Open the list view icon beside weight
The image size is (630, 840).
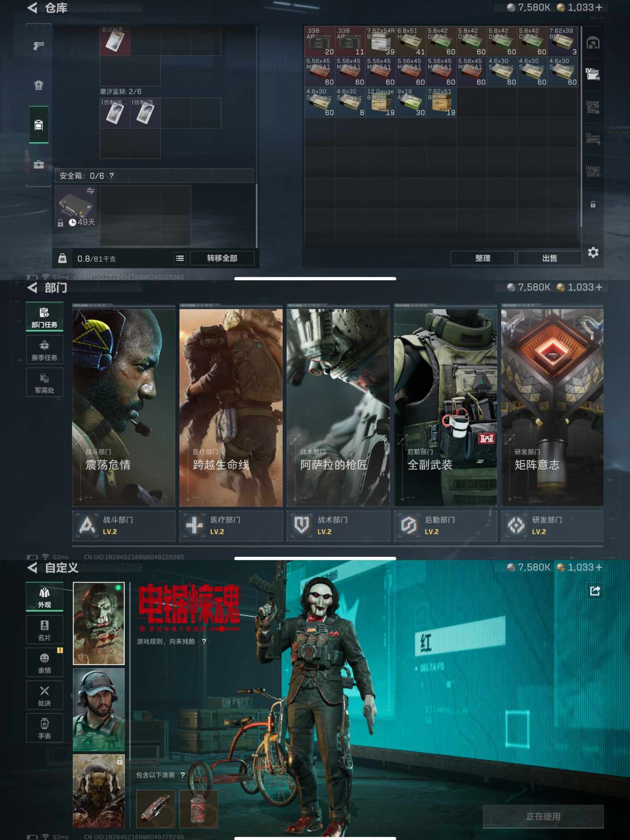point(180,258)
